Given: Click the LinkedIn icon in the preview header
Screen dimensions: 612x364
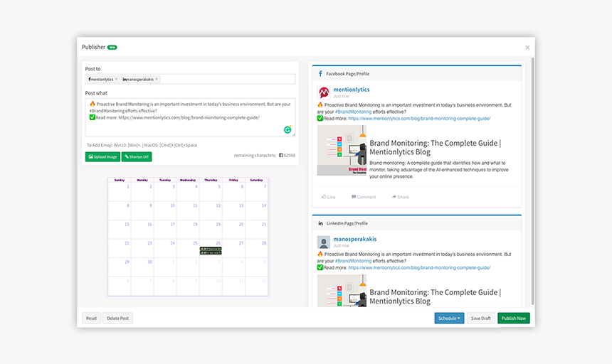Looking at the screenshot, I should (x=320, y=223).
